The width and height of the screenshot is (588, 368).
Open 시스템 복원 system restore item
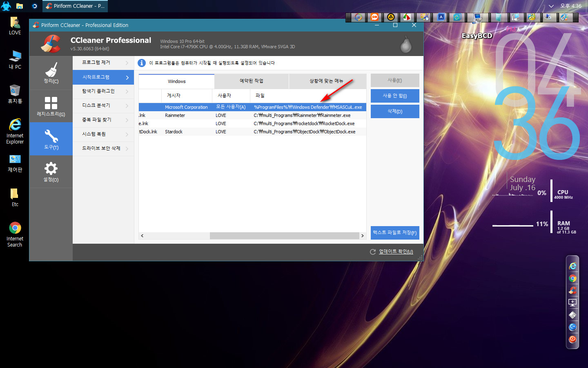coord(103,134)
